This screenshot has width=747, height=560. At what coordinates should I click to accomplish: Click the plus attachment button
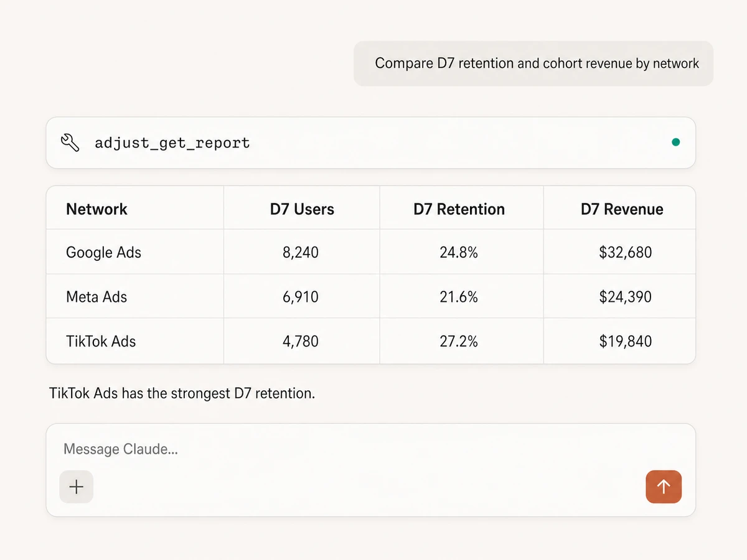click(77, 487)
